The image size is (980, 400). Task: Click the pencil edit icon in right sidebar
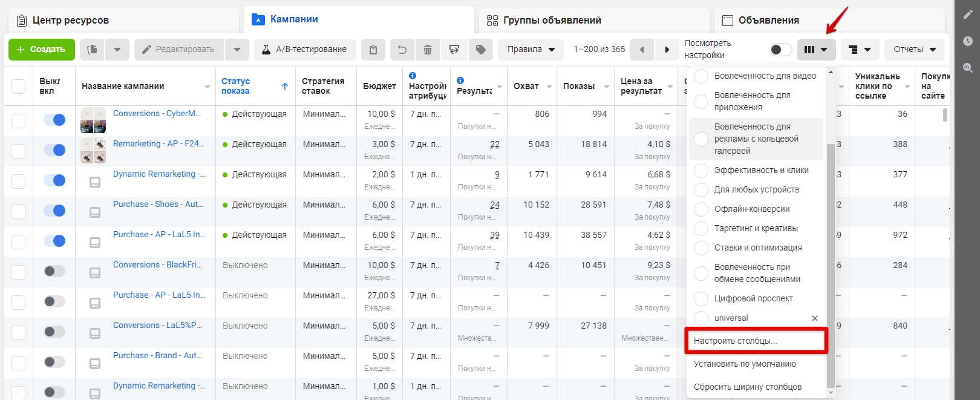[x=968, y=15]
